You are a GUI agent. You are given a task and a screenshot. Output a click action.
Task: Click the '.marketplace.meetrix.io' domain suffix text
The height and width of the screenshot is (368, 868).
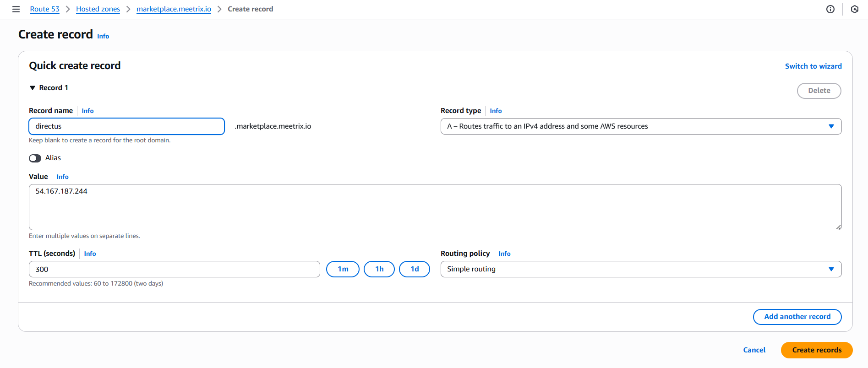(273, 126)
